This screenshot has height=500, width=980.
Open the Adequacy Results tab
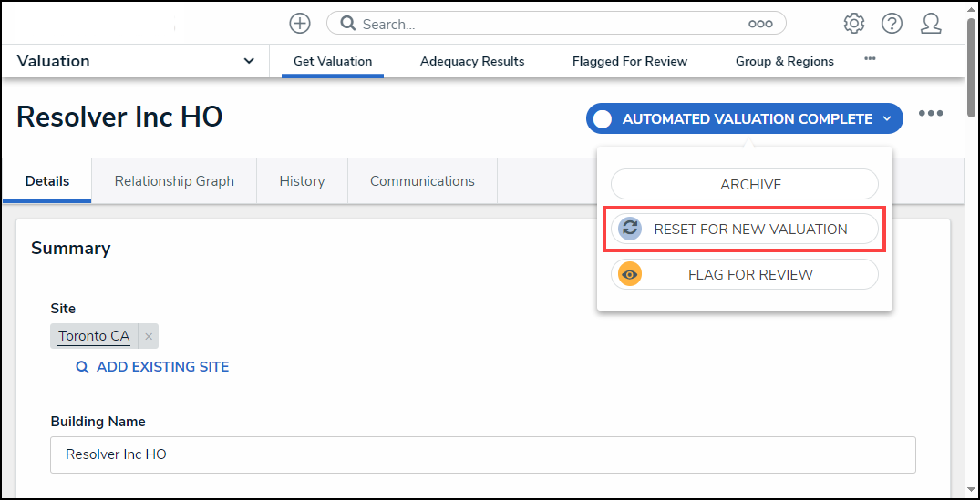click(472, 61)
